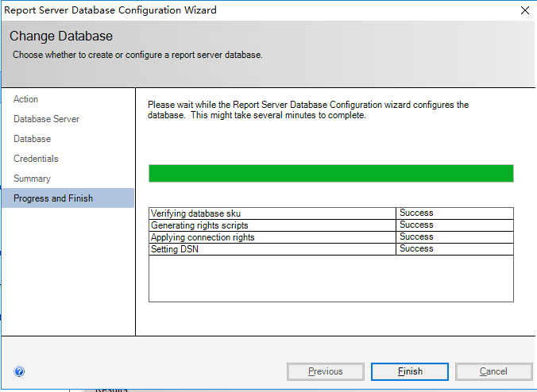This screenshot has width=537, height=392.
Task: Cancel the configuration wizard
Action: (x=493, y=371)
